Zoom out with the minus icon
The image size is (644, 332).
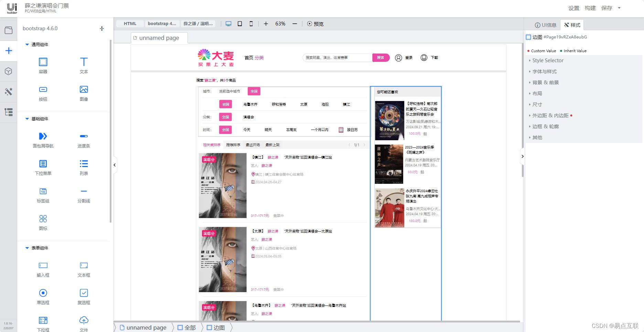click(294, 24)
